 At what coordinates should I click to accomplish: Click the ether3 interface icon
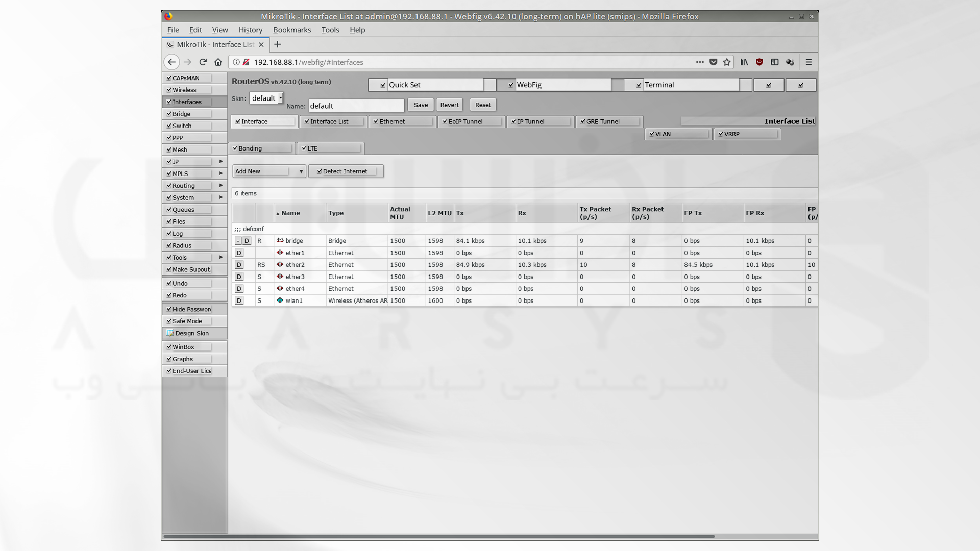280,277
